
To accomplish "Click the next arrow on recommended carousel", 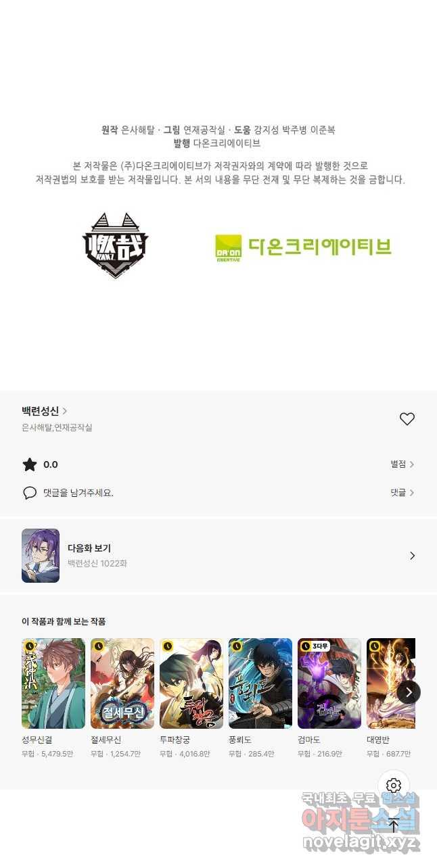I will 409,692.
